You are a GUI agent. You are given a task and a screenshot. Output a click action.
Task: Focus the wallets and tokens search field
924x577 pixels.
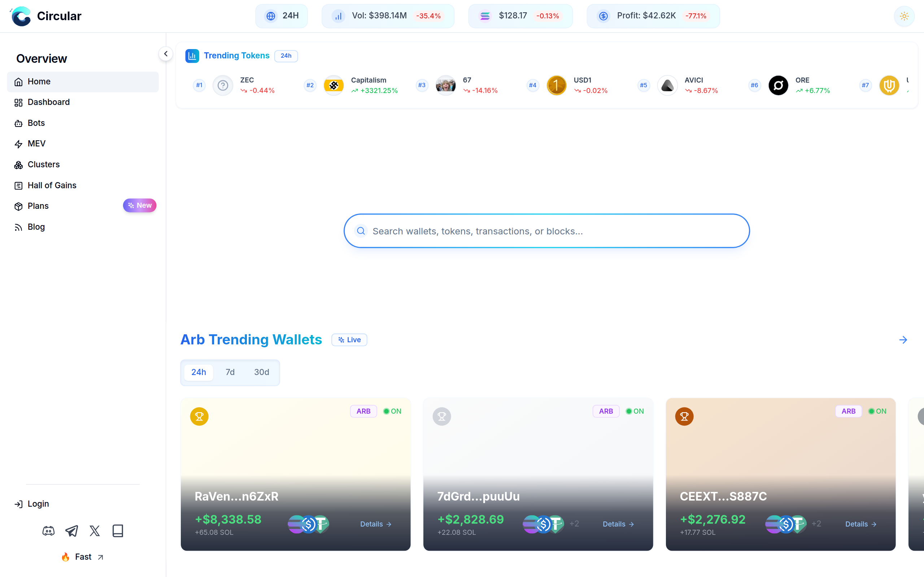(546, 231)
